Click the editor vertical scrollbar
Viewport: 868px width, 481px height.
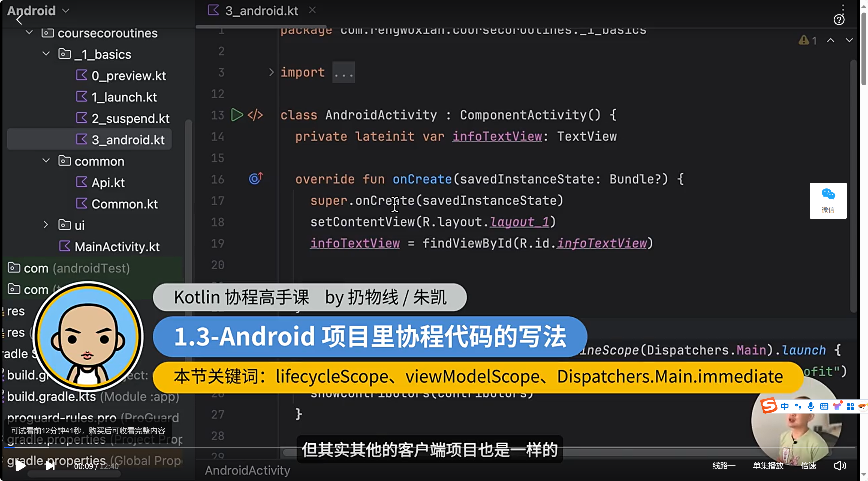click(853, 185)
